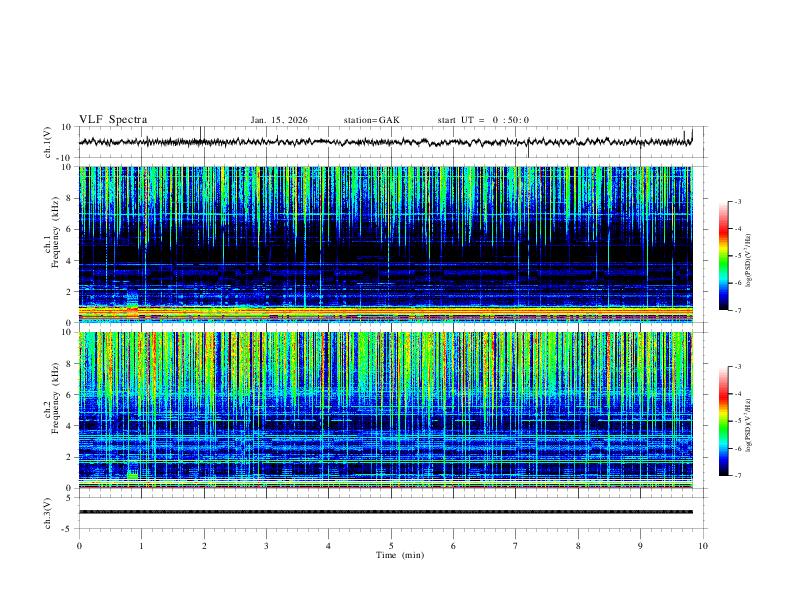Click the time axis tick label '3'
The width and height of the screenshot is (792, 612).
click(x=266, y=546)
